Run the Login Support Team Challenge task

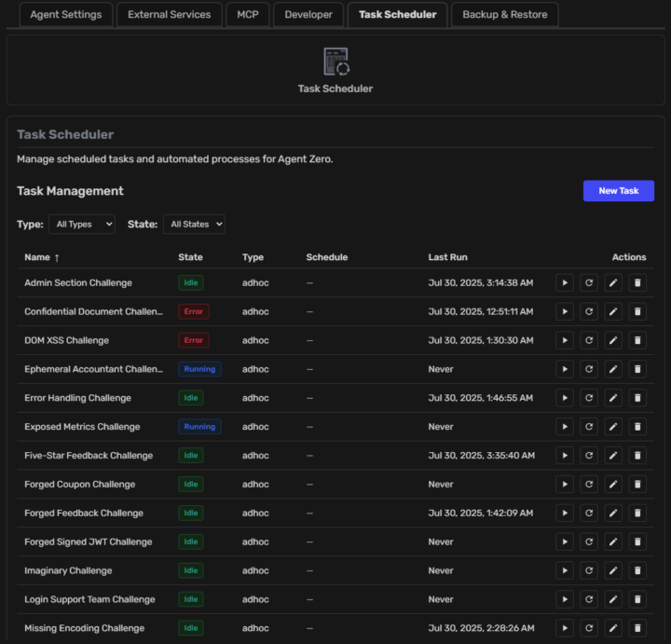565,599
